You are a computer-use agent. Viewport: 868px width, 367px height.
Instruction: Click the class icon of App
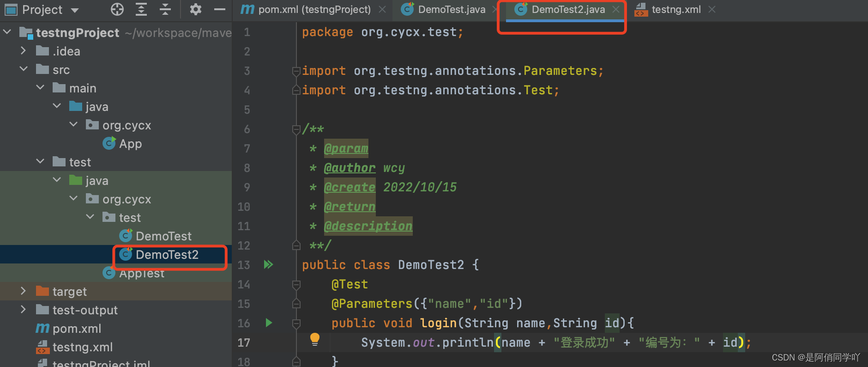point(109,143)
